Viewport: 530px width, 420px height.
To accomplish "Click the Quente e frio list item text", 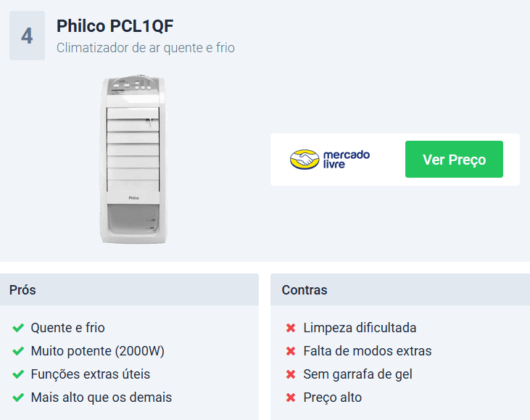I will point(68,328).
